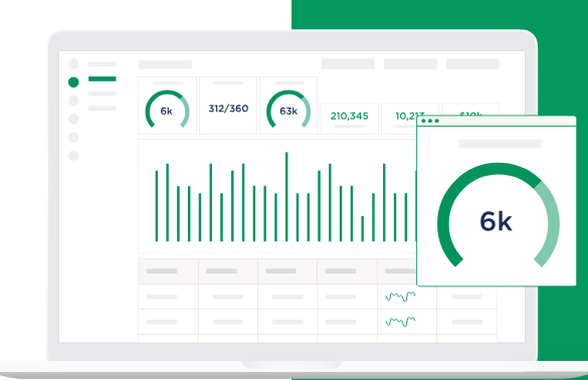The height and width of the screenshot is (380, 588).
Task: Click the popup window's gray title placeholder bar
Action: (x=500, y=144)
